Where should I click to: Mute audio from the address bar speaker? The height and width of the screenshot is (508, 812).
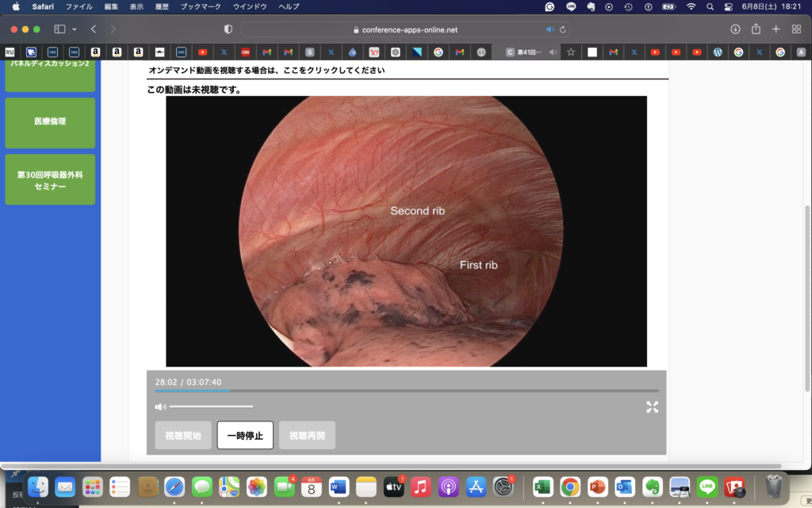550,29
